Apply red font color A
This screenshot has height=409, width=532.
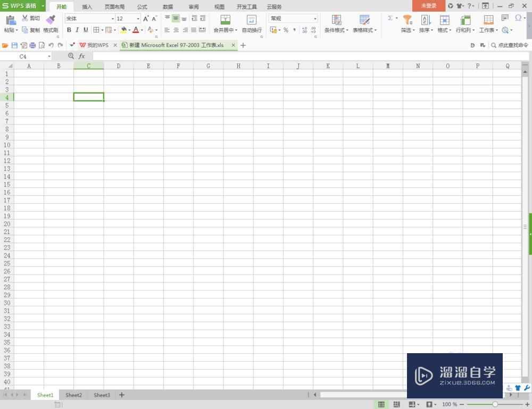pos(136,30)
